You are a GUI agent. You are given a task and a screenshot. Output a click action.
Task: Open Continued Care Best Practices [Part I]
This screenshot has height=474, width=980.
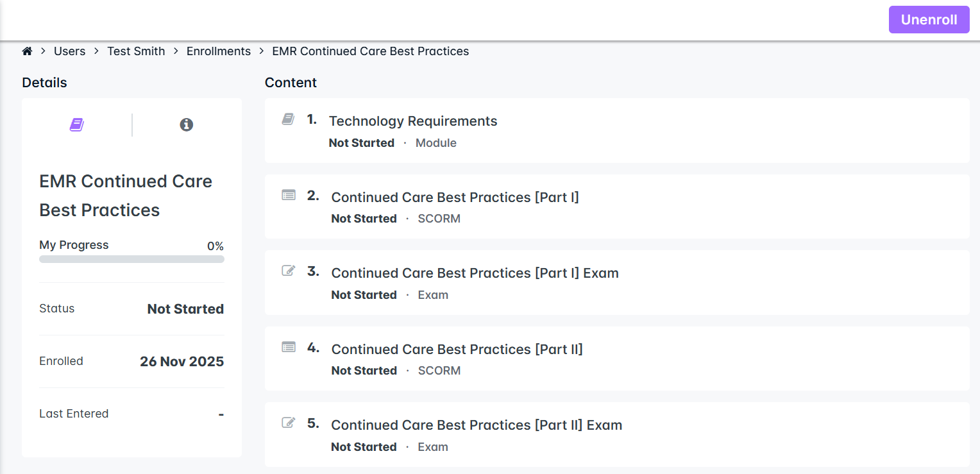455,197
